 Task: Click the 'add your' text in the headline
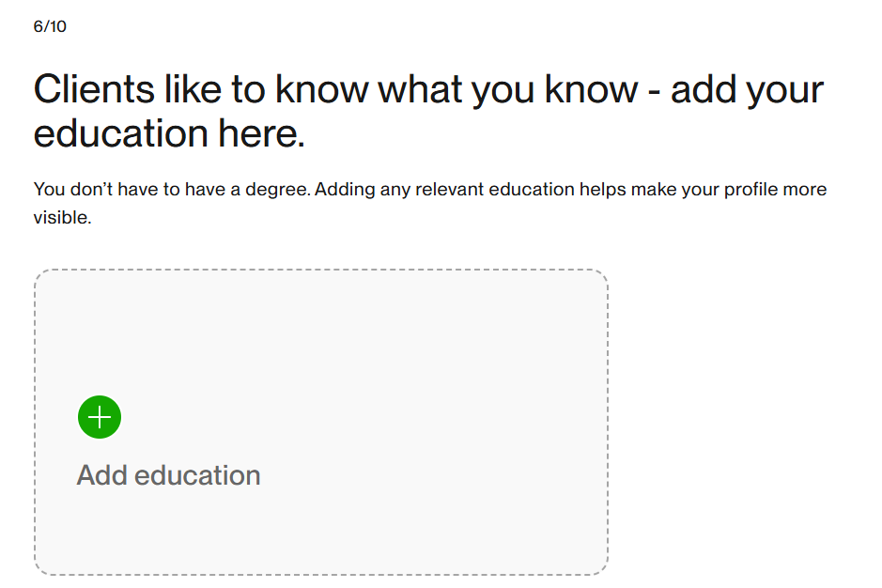[748, 89]
